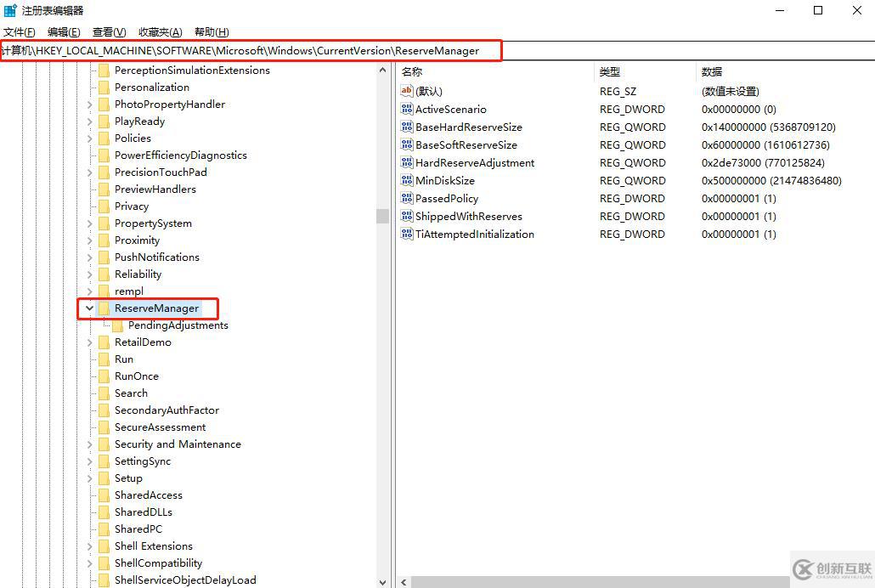Click the BaseHardReserveSize value icon
The height and width of the screenshot is (588, 875).
407,127
